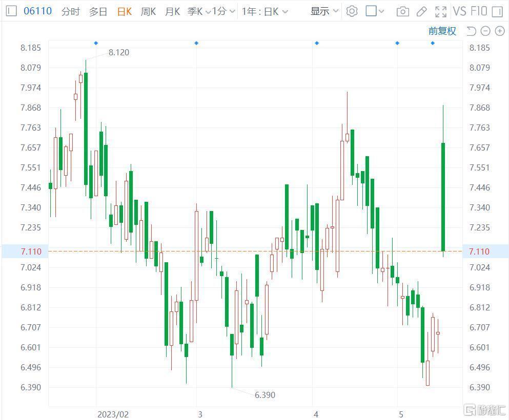Take a chart screenshot with camera icon
Screen dimensions: 509x420
click(x=402, y=12)
